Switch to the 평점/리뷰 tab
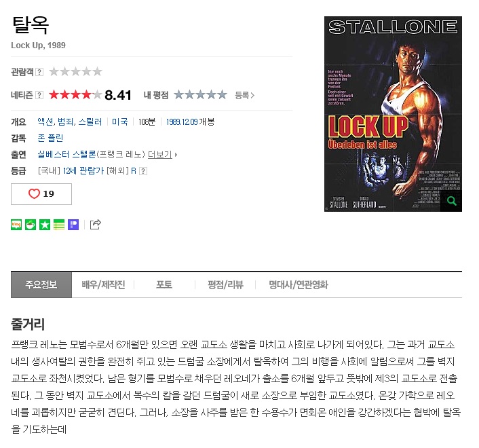The height and width of the screenshot is (448, 479). (225, 285)
